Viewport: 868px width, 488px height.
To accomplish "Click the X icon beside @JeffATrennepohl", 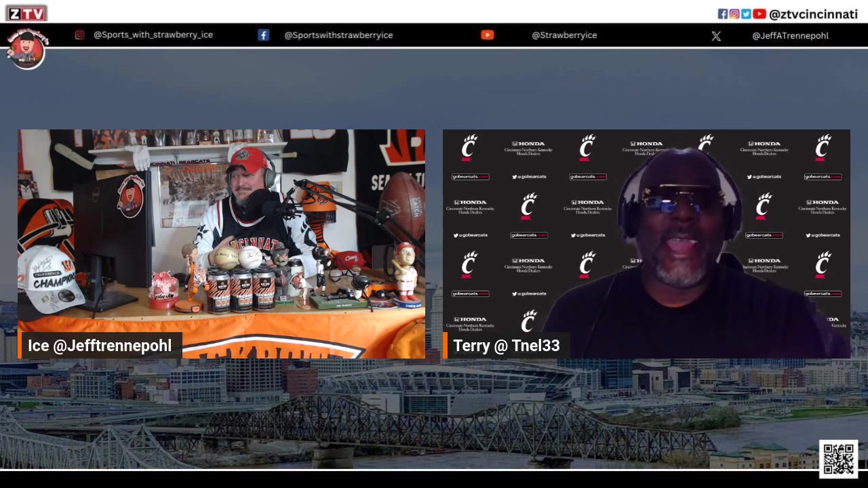I will tap(716, 36).
